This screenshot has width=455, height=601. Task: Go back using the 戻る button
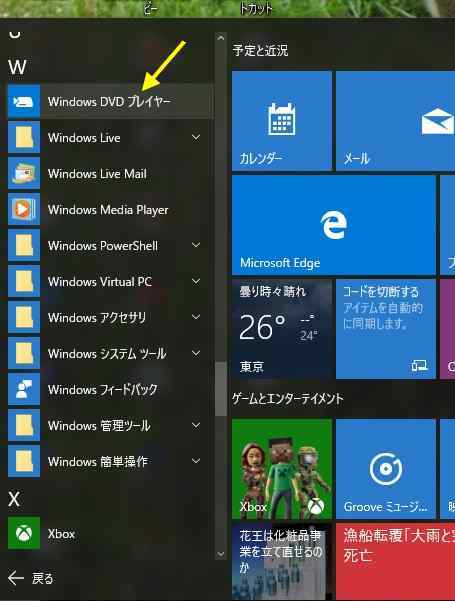tap(31, 578)
